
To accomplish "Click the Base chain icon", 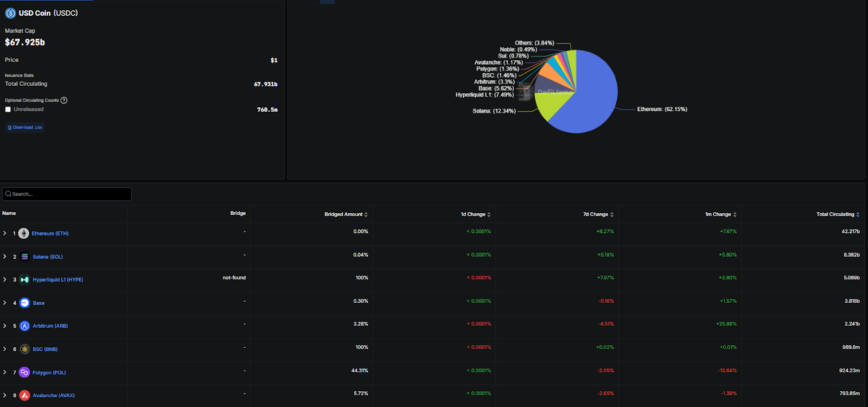I will pyautogui.click(x=24, y=303).
